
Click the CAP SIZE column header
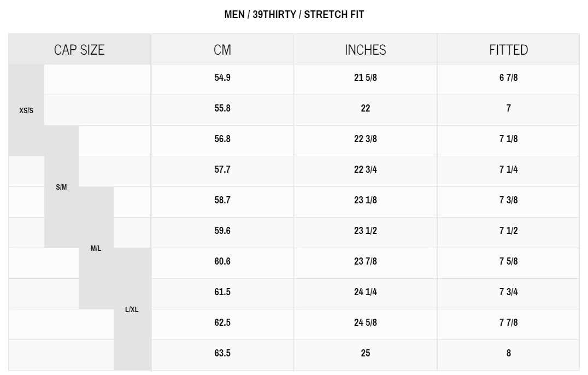(x=79, y=50)
